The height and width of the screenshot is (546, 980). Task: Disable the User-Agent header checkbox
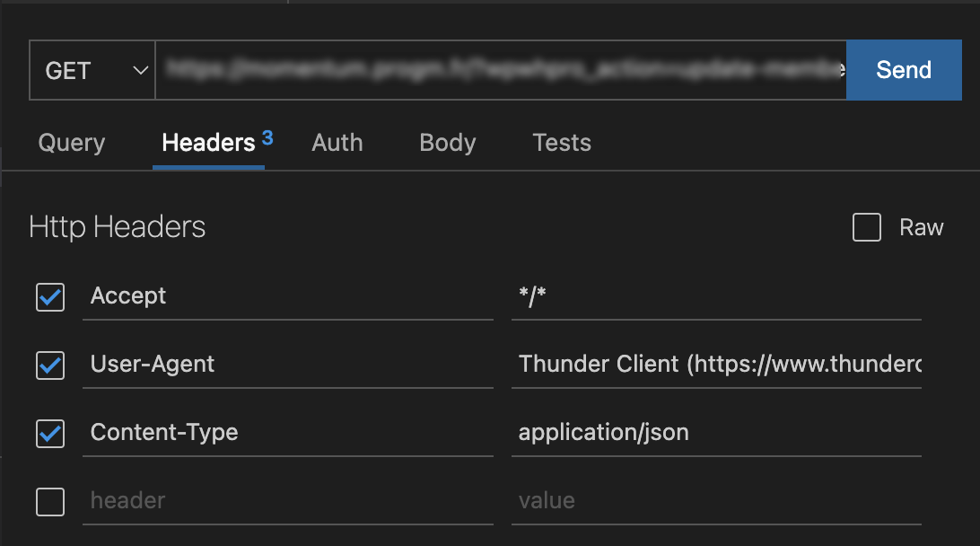tap(50, 365)
